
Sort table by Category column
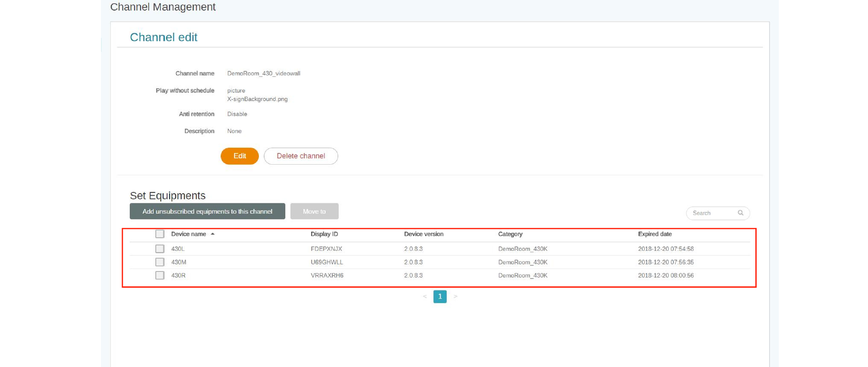pyautogui.click(x=510, y=234)
